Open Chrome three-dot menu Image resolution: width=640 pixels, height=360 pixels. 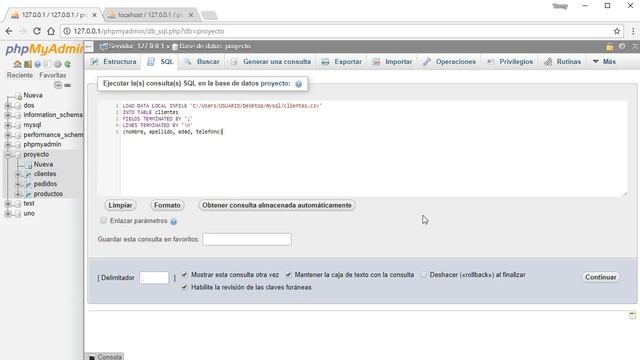(633, 31)
